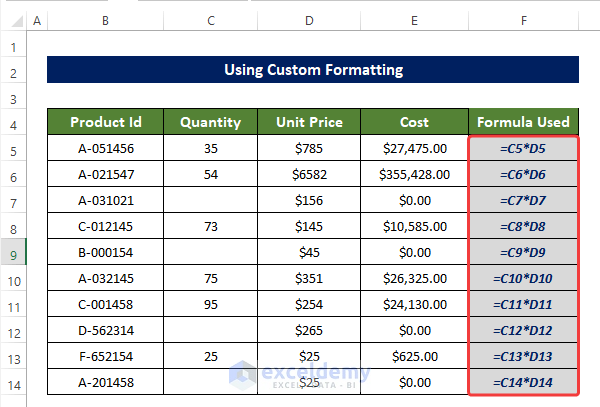The height and width of the screenshot is (407, 600).
Task: Select the column F header
Action: coord(524,20)
